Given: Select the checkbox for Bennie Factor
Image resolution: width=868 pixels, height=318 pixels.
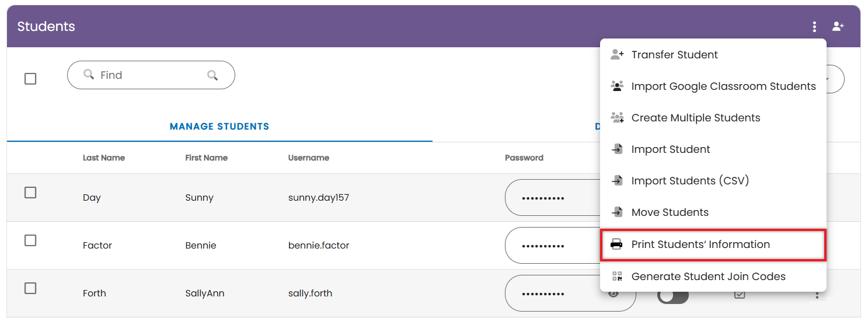Looking at the screenshot, I should pyautogui.click(x=30, y=240).
